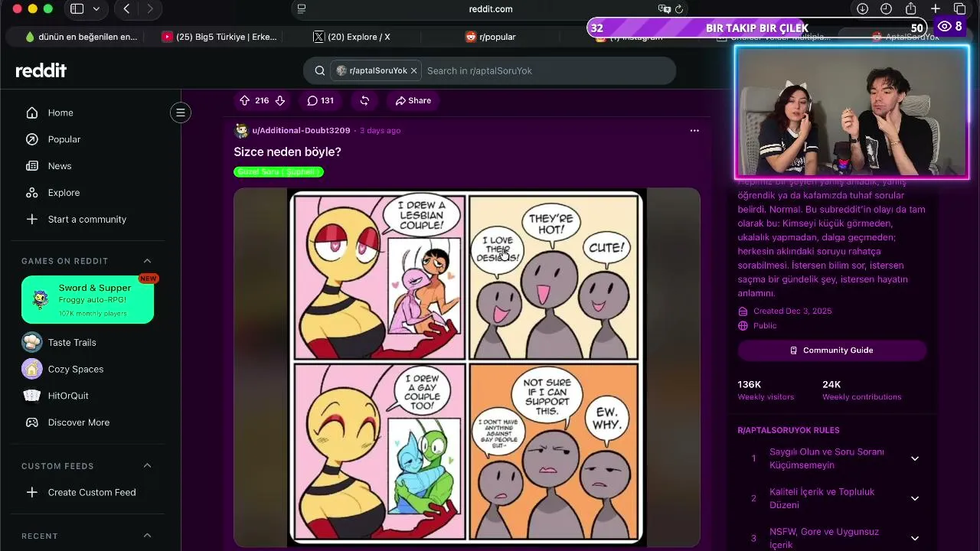Downvote the post next to 216
Screen dimensions: 980x551
pyautogui.click(x=280, y=100)
